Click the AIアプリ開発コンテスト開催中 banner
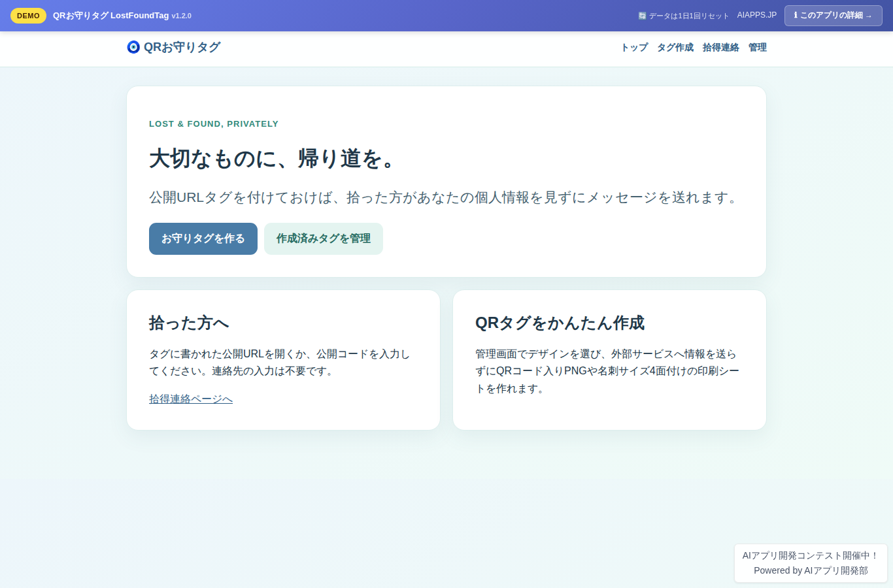This screenshot has width=893, height=588. pyautogui.click(x=811, y=555)
